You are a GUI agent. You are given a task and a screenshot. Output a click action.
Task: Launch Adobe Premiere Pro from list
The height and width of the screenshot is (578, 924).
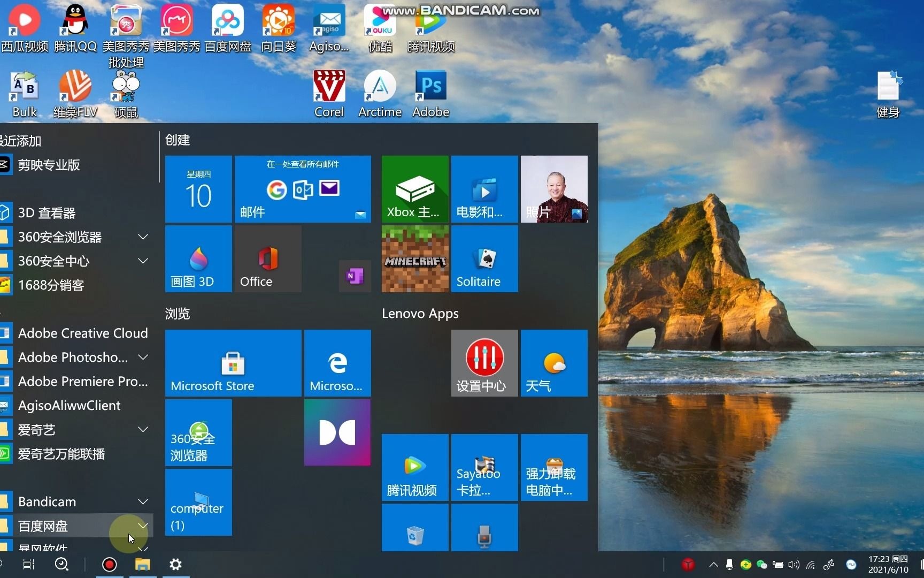[76, 381]
